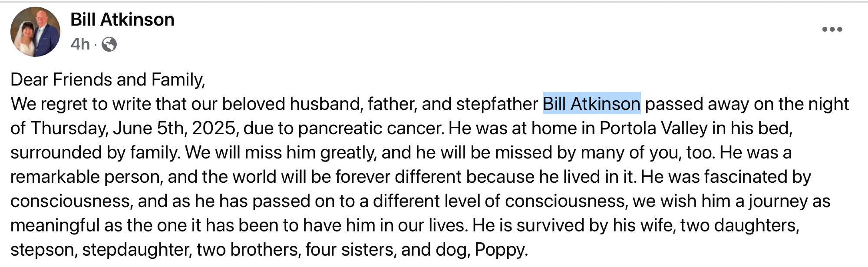Click the dog's name "Poppy"
Viewport: 868px width, 267px height.
click(500, 250)
